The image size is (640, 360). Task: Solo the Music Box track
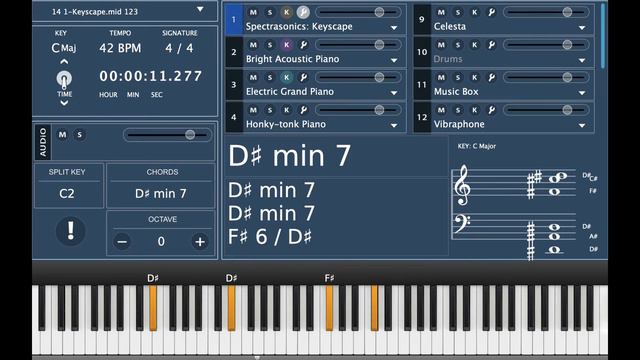coord(458,78)
